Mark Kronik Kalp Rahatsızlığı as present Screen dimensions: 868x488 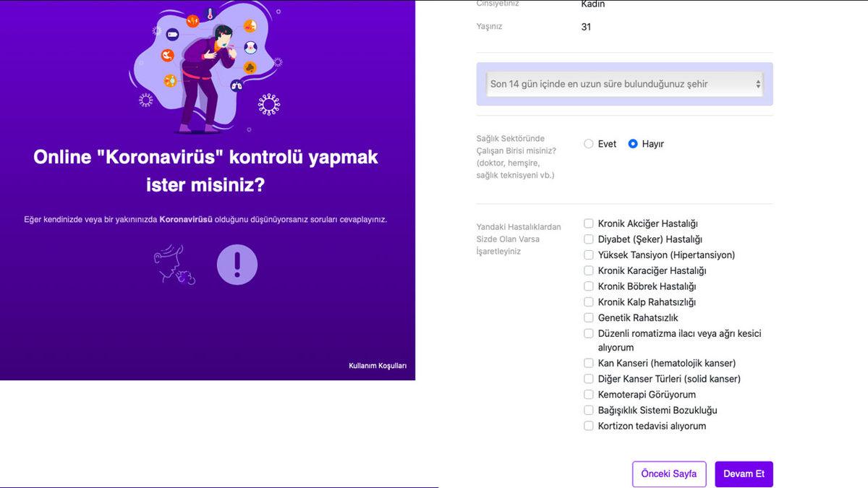589,301
